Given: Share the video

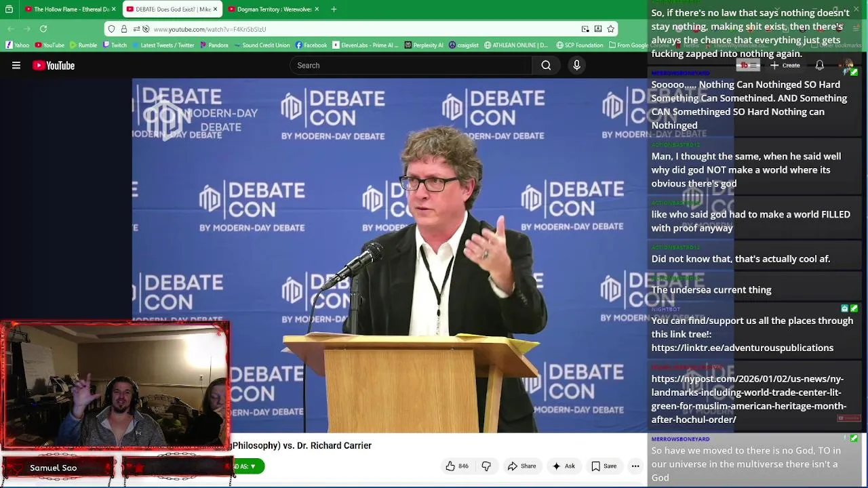Looking at the screenshot, I should click(521, 466).
